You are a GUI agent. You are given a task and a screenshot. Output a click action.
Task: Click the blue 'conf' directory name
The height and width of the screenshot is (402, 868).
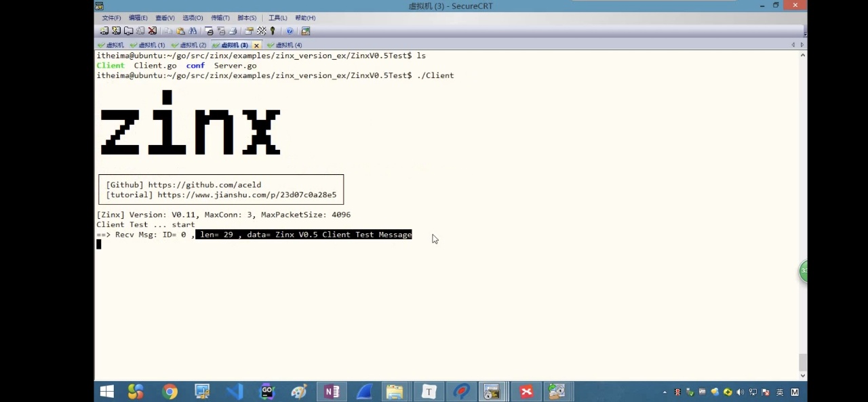195,66
